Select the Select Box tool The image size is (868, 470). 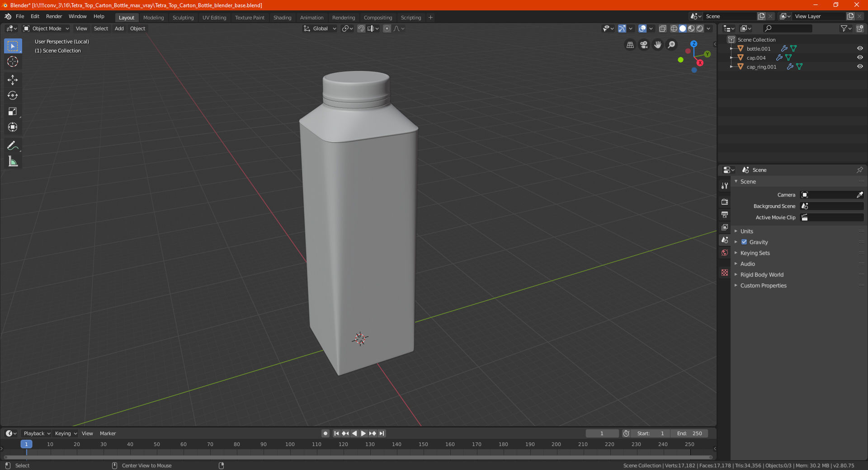pyautogui.click(x=13, y=46)
